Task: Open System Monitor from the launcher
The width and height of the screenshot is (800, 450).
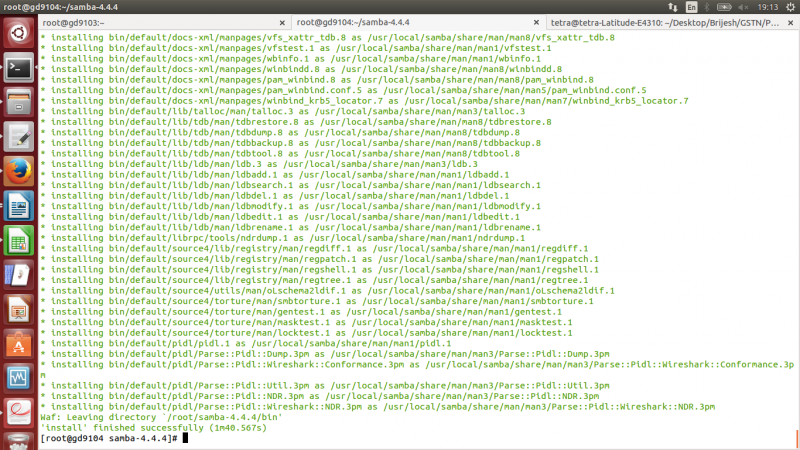Action: click(19, 378)
